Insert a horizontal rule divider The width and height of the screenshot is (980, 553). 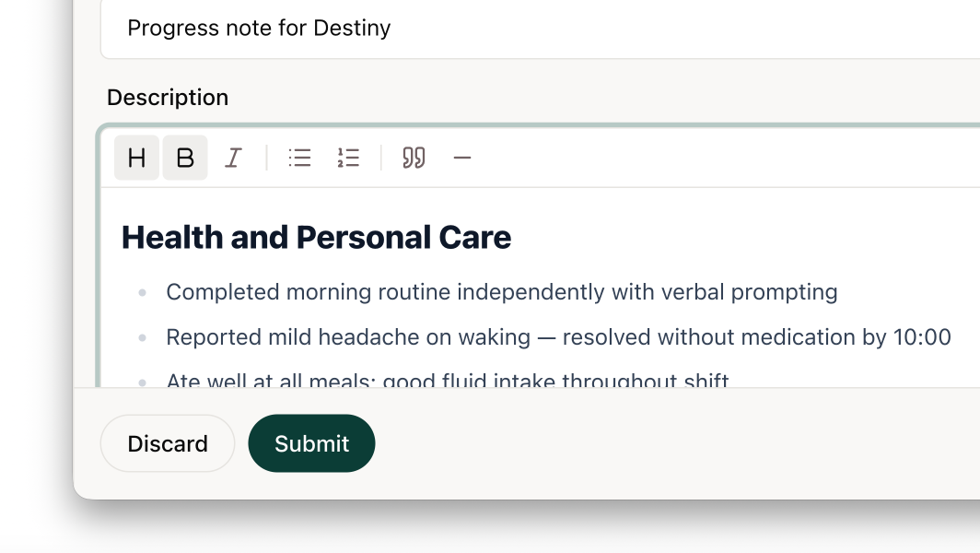coord(462,158)
